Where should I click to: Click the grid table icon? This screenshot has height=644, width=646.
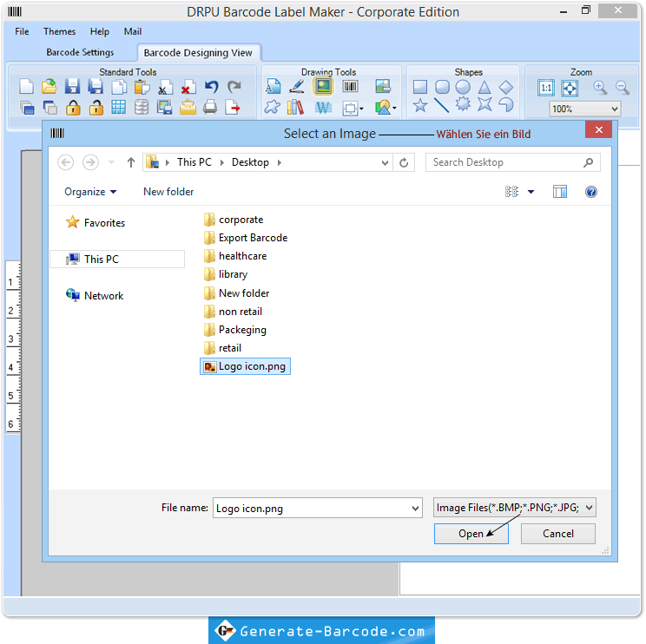[119, 108]
